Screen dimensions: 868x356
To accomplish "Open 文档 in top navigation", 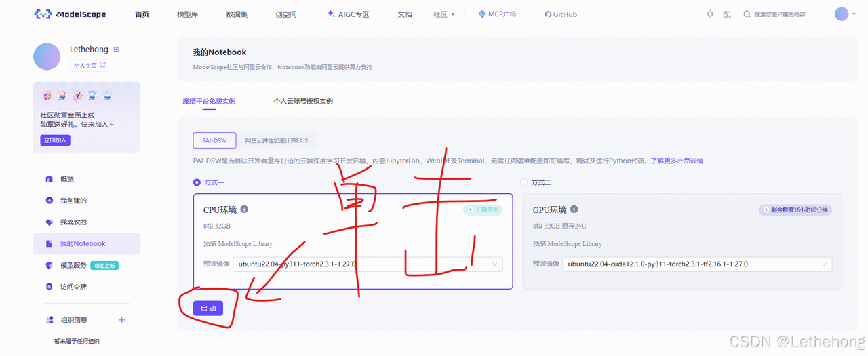I will click(x=405, y=14).
